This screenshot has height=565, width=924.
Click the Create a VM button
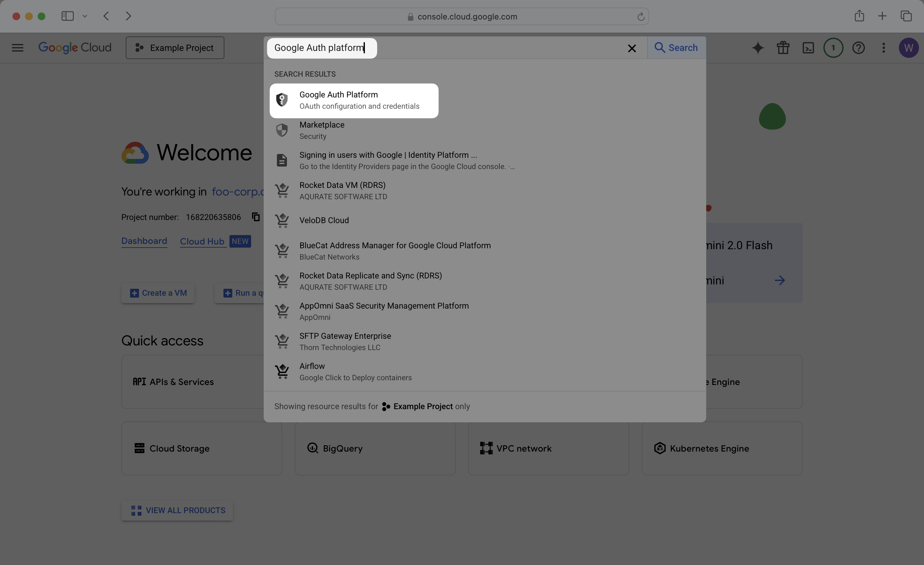[157, 293]
